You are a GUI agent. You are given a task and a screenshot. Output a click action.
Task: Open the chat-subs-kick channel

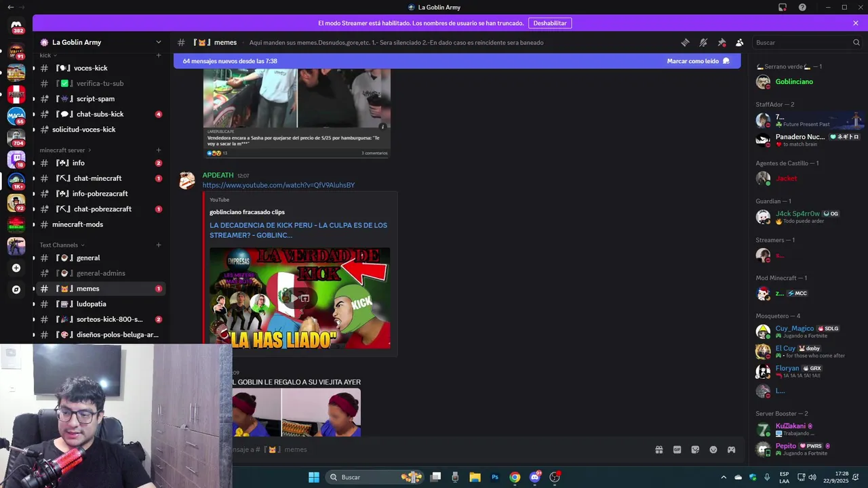(x=100, y=114)
